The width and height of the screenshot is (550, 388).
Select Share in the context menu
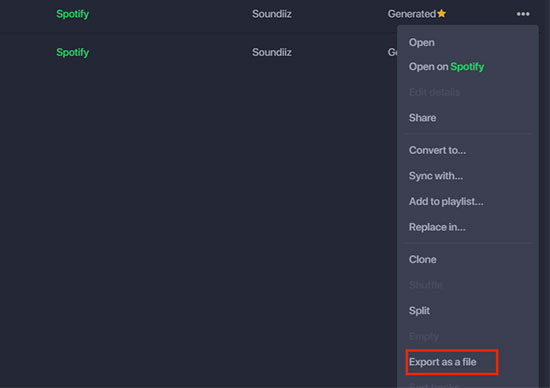(422, 118)
